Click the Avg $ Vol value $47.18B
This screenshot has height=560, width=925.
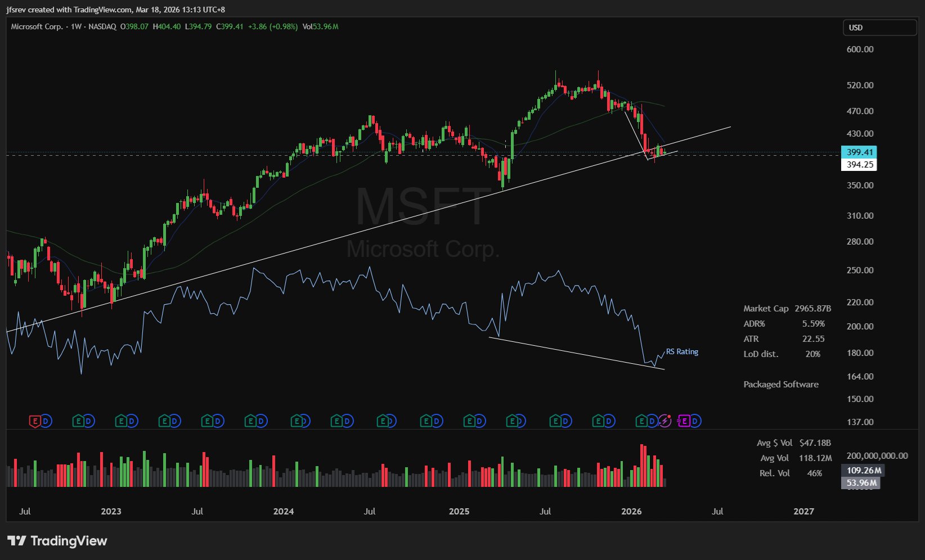tap(815, 442)
